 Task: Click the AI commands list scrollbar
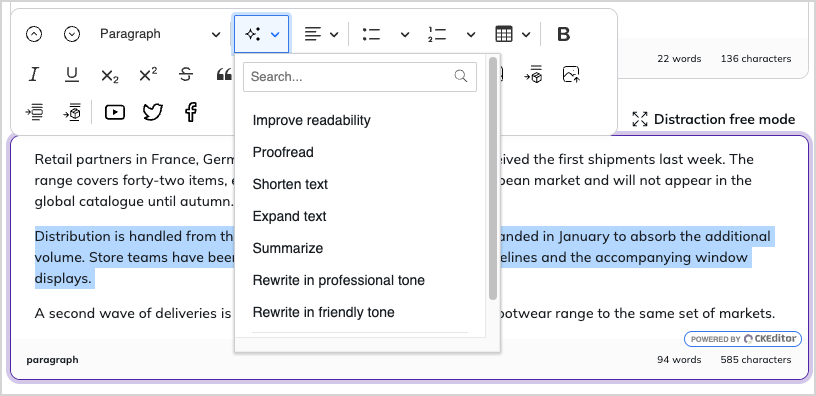pos(493,178)
